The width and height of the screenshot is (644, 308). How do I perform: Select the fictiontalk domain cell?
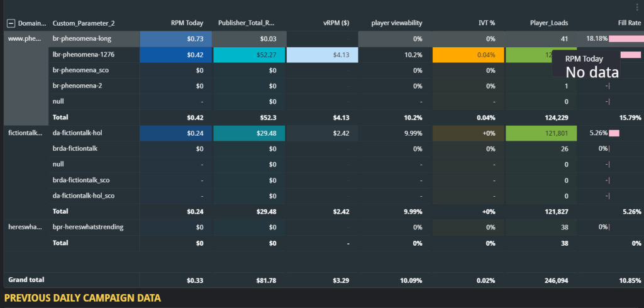[x=25, y=133]
